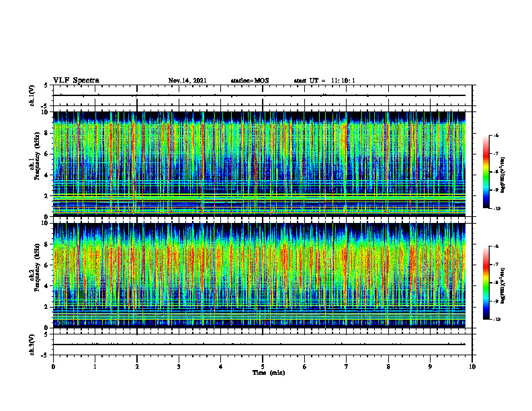Click the "6" kHz tick on ch.2 frequency axis

46,265
